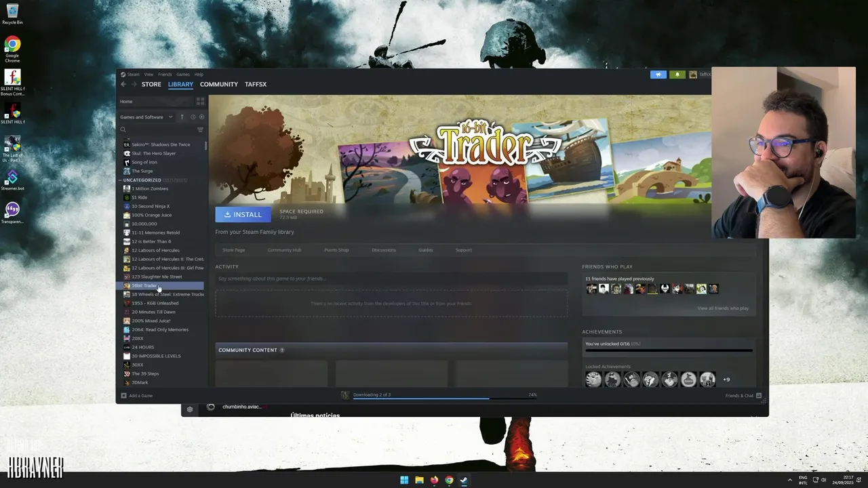Viewport: 868px width, 488px height.
Task: Select 3DMark in the list
Action: 140,382
